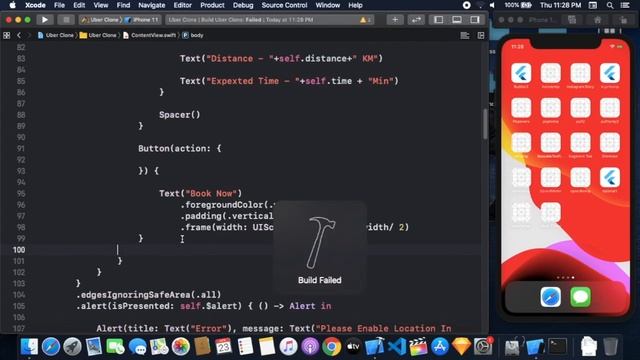
Task: Open System Preferences from the Dock
Action: [483, 347]
